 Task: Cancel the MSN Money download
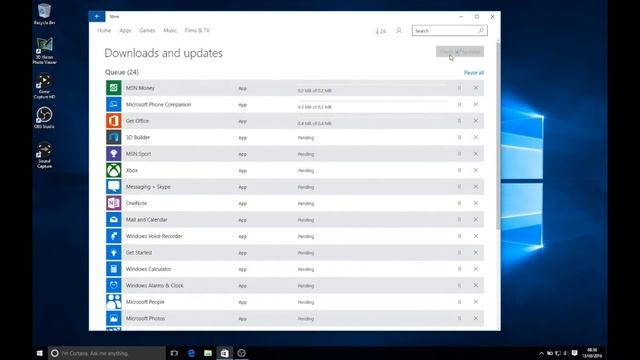(x=476, y=88)
